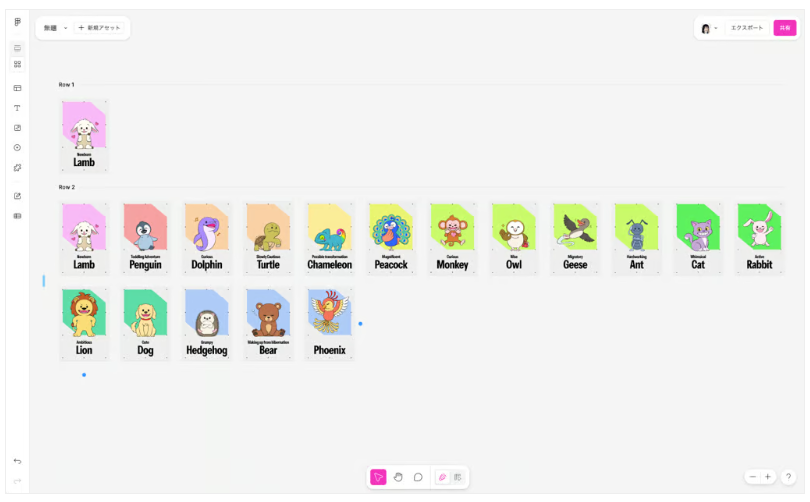Switch to grid view in sidebar
This screenshot has width=810, height=502.
18,65
